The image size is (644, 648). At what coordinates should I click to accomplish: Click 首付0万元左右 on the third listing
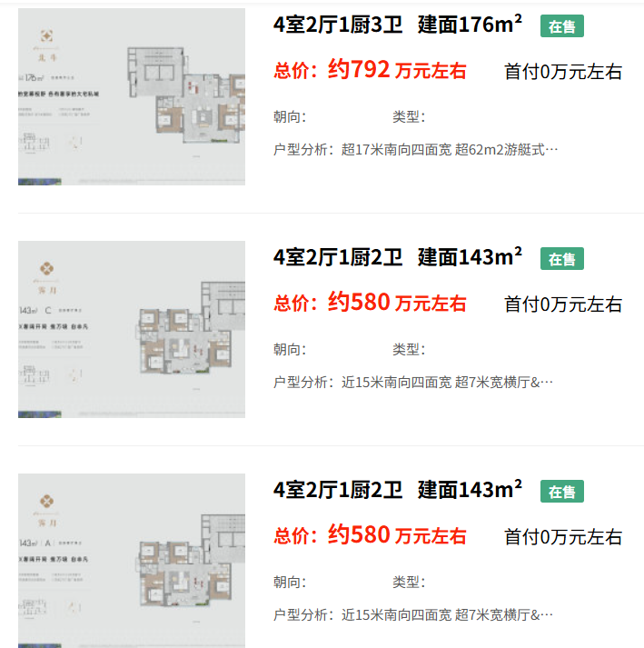click(x=563, y=537)
